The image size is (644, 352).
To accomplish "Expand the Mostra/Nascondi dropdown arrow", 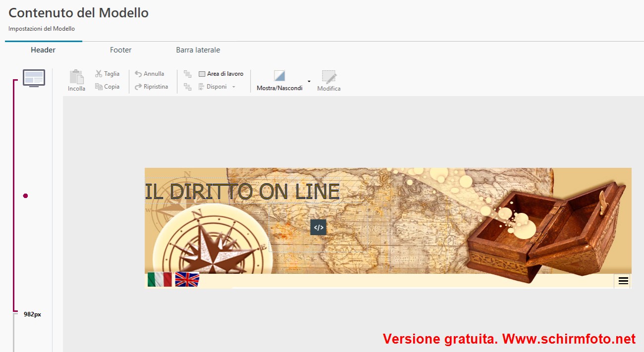I will [x=309, y=81].
